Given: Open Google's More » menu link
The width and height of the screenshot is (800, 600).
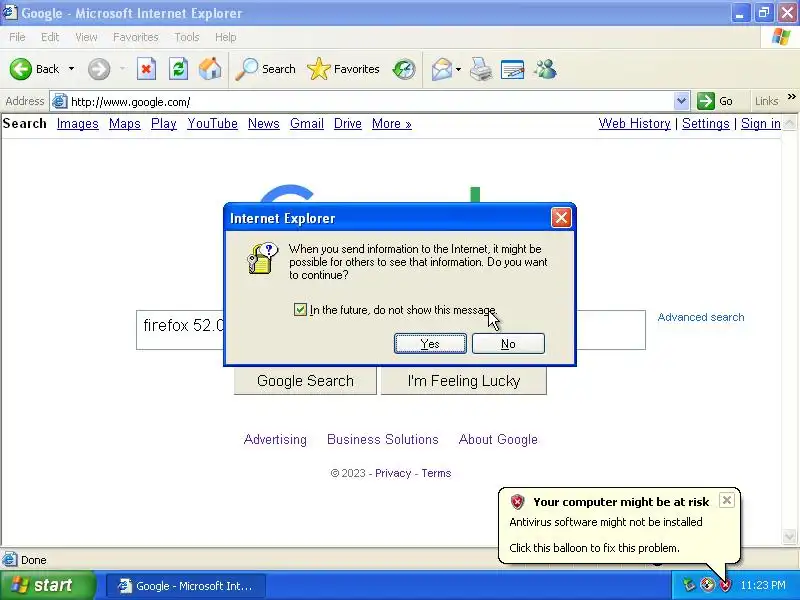Looking at the screenshot, I should tap(391, 123).
